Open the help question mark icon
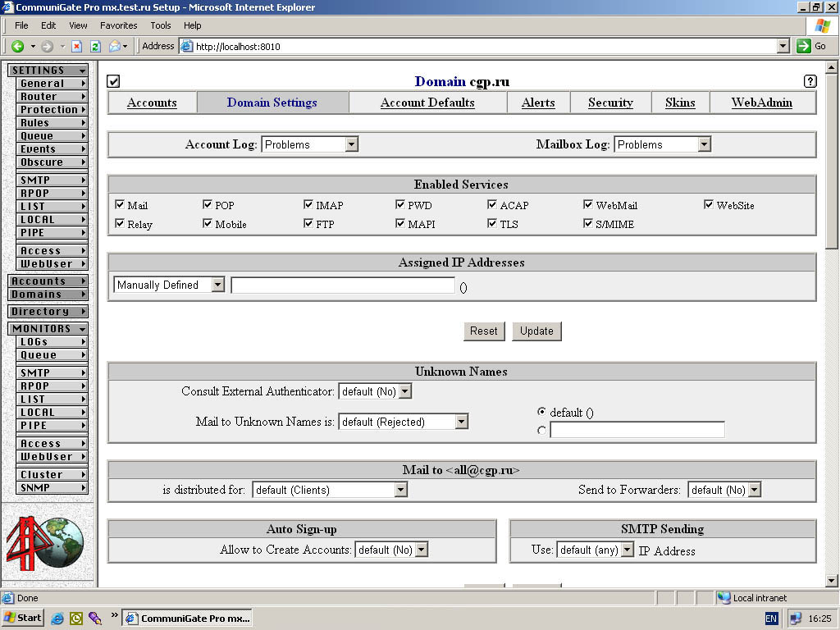 tap(810, 81)
